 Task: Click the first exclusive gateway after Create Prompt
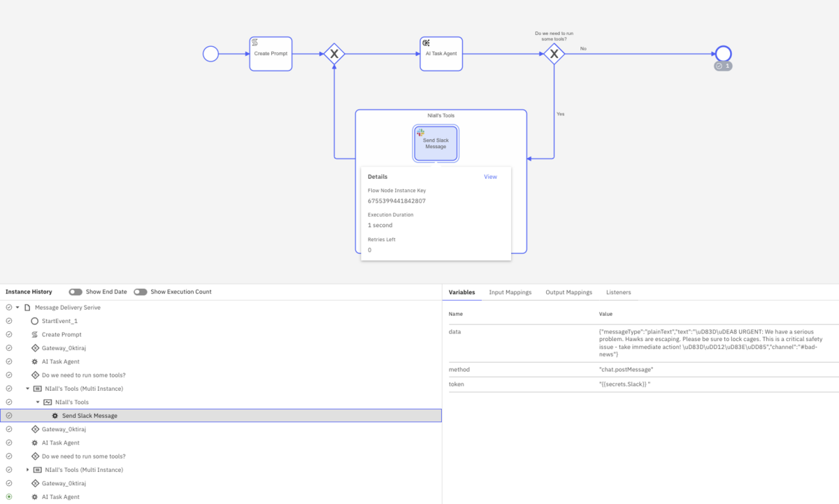tap(334, 54)
